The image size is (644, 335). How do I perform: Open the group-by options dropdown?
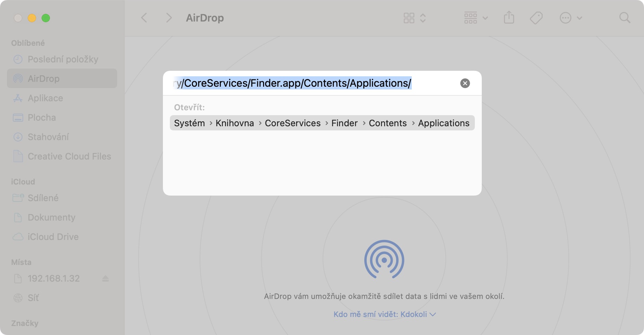pos(476,18)
